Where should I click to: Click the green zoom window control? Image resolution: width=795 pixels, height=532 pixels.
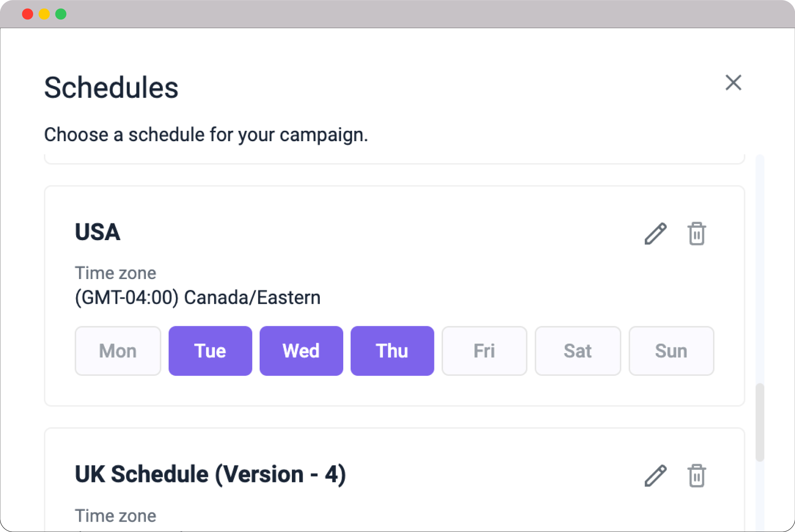point(60,14)
